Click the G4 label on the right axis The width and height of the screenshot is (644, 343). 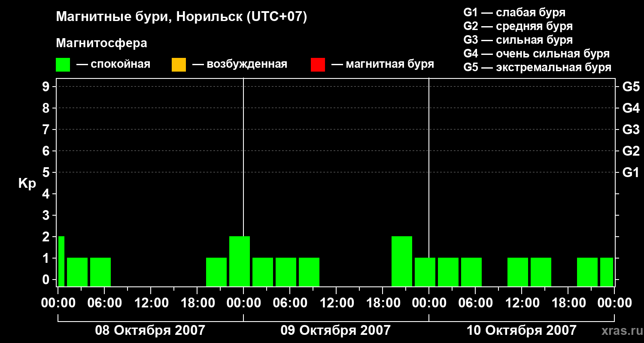[x=631, y=108]
